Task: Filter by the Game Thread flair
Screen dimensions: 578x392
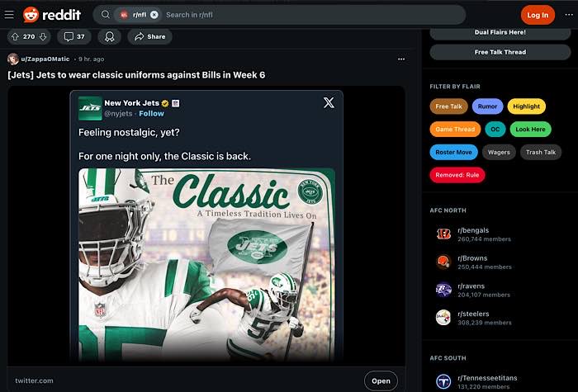Action: point(455,130)
